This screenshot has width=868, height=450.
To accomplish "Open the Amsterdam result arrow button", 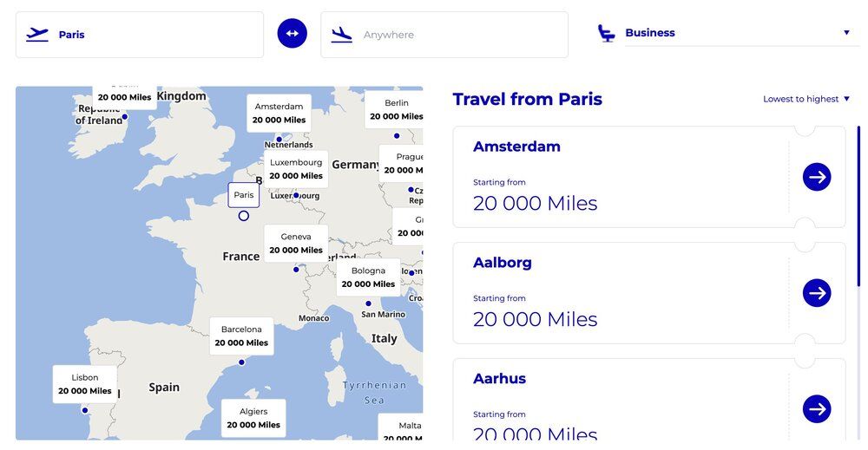I will click(817, 177).
